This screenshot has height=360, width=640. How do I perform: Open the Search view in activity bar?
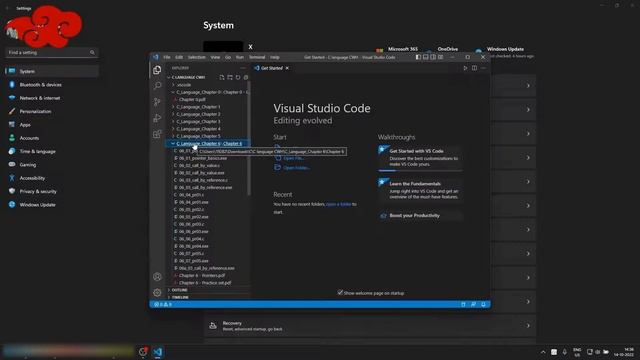click(x=157, y=86)
